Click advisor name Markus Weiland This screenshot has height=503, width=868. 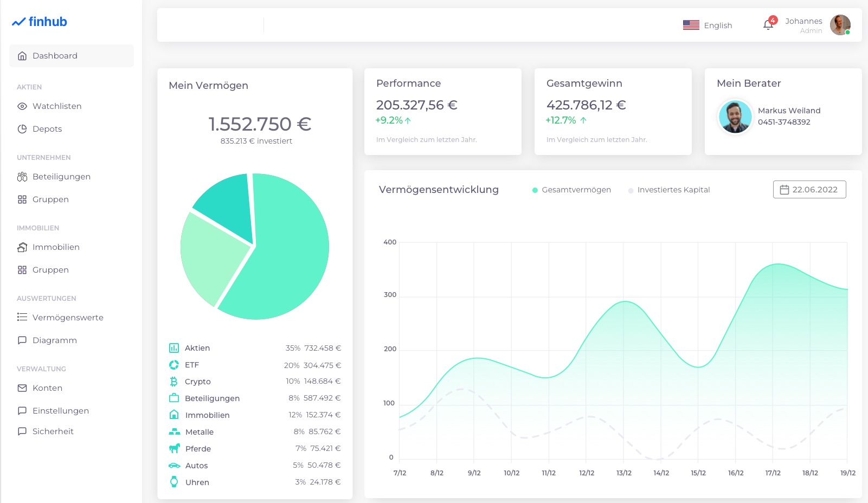point(789,111)
